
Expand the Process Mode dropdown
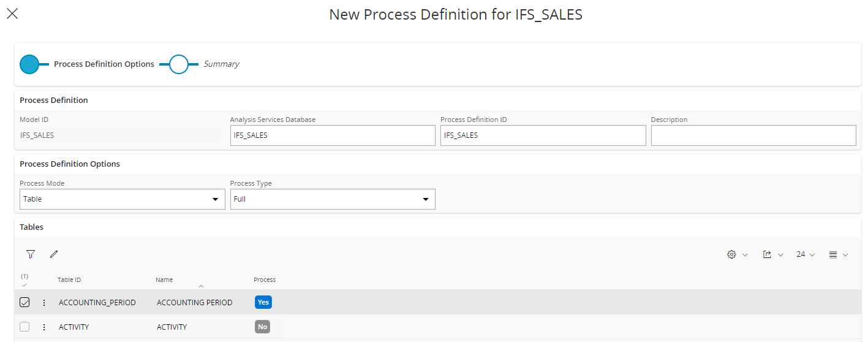[x=122, y=199]
